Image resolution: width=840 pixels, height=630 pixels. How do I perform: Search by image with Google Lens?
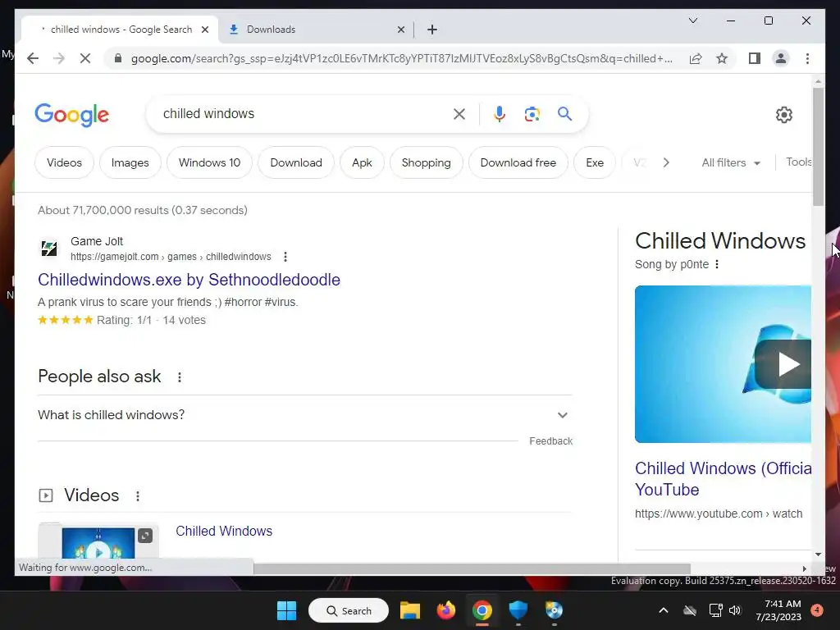pyautogui.click(x=532, y=113)
